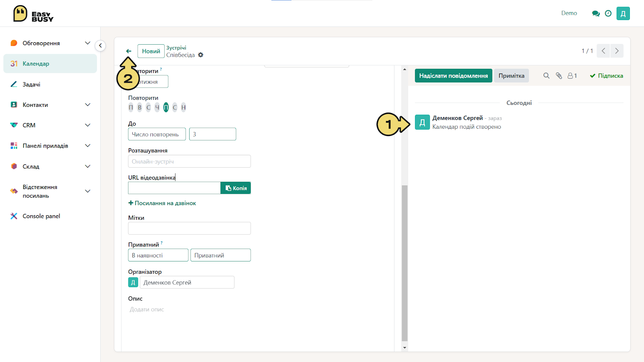The height and width of the screenshot is (362, 644).
Task: Open the В наявності dropdown
Action: point(158,255)
